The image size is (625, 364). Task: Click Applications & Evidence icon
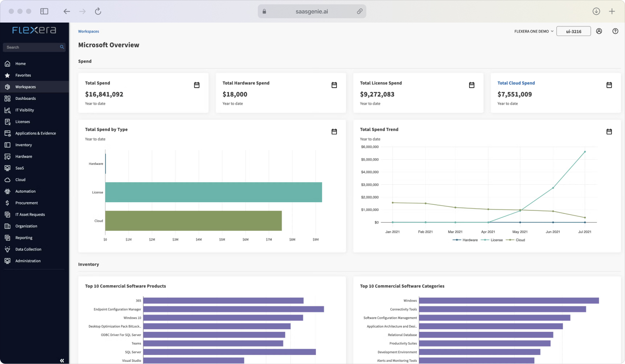pyautogui.click(x=7, y=133)
